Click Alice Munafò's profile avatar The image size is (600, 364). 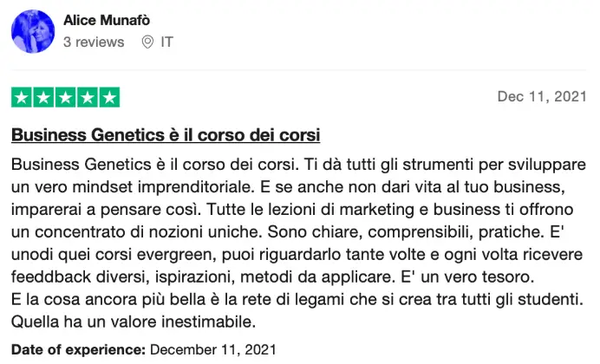(32, 31)
